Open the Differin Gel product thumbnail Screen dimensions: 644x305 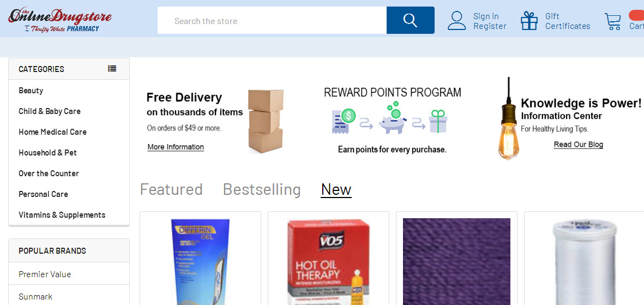point(200,261)
